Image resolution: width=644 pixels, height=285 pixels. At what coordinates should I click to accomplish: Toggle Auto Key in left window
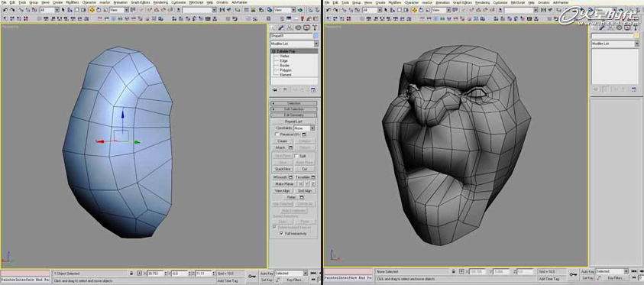click(267, 273)
